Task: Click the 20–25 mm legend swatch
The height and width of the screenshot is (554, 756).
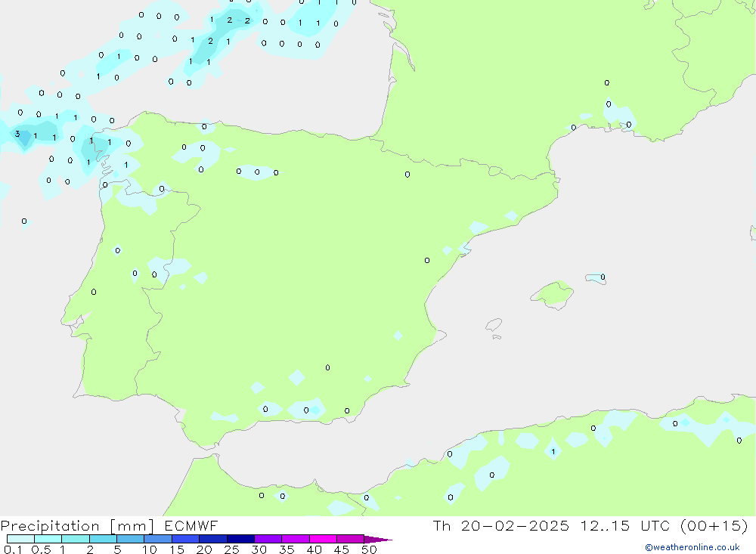Action: [213, 539]
